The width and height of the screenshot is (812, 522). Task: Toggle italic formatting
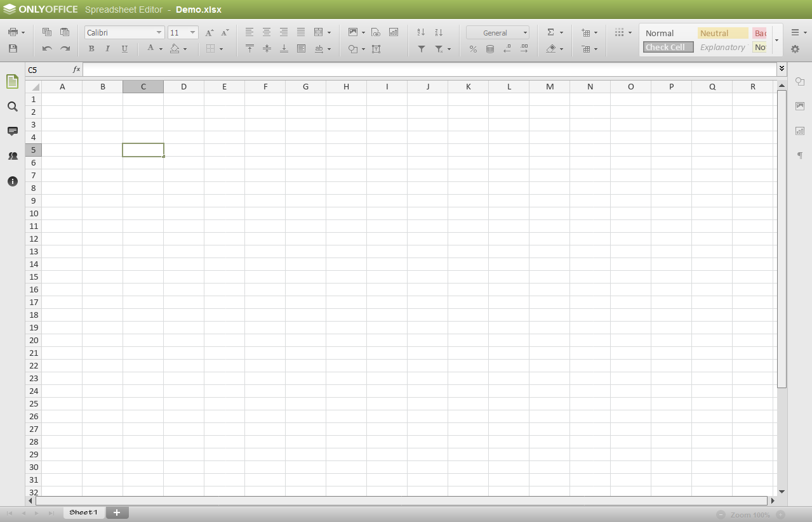(108, 49)
